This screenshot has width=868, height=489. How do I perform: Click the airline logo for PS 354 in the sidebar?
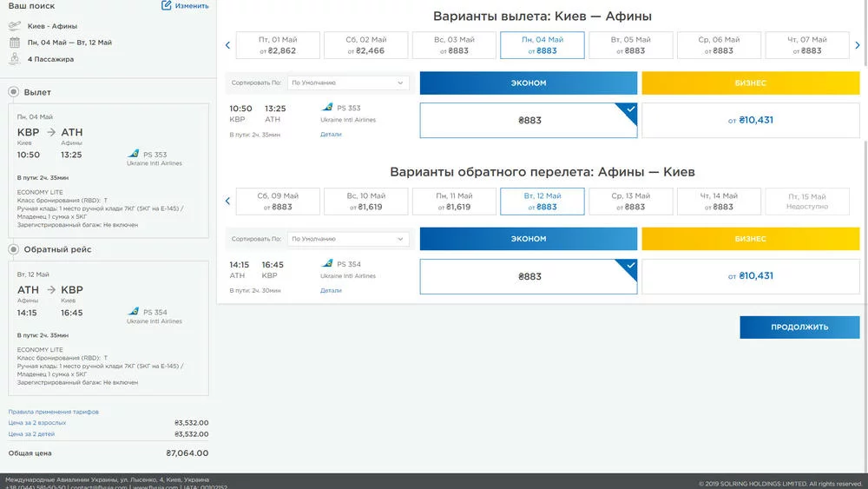pyautogui.click(x=134, y=311)
